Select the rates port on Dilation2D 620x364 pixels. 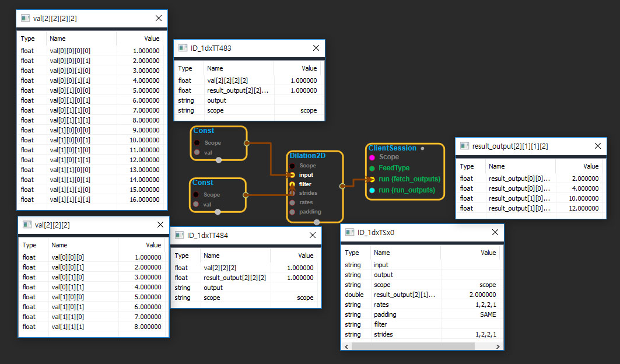(x=292, y=202)
